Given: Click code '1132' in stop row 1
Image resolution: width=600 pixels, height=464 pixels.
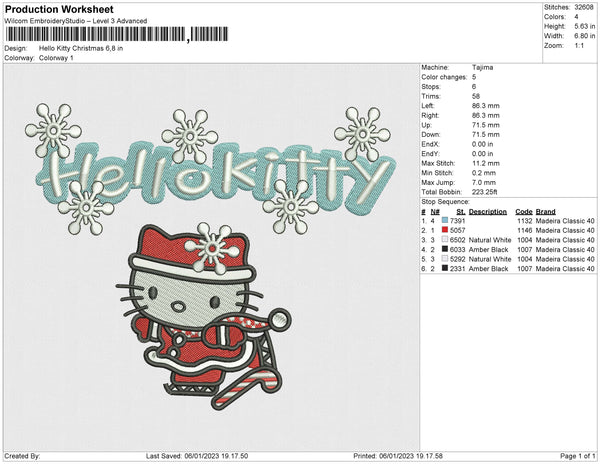Looking at the screenshot, I should click(x=525, y=221).
